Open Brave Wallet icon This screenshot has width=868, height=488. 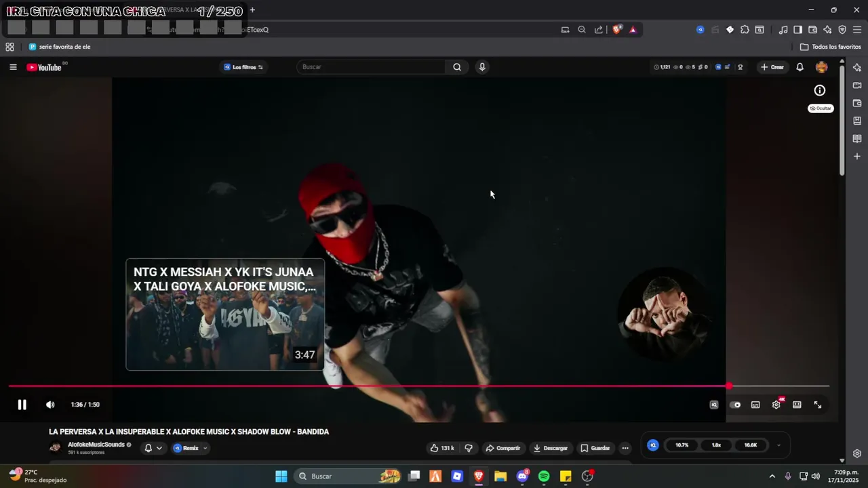(812, 29)
